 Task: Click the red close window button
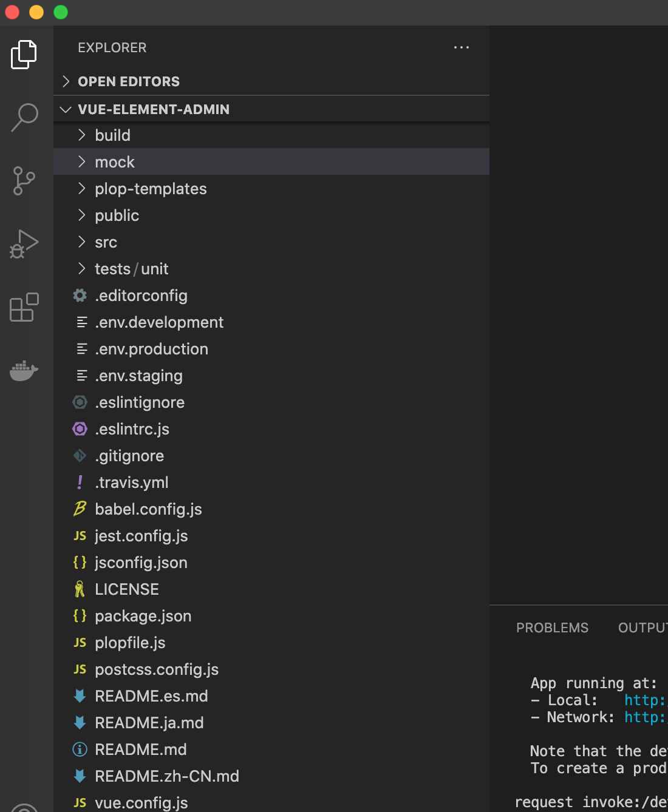12,12
